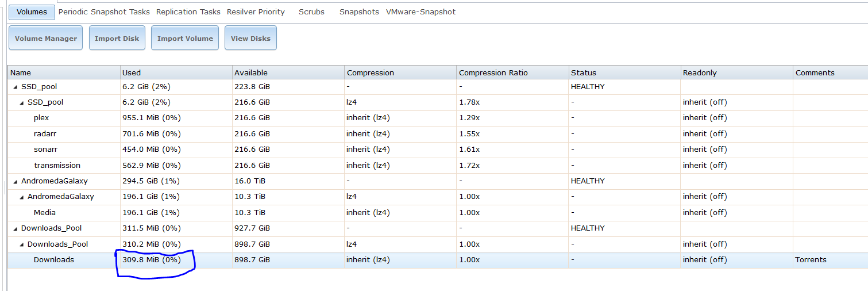Viewport: 868px width, 291px height.
Task: Click the Import Volume button
Action: pyautogui.click(x=185, y=38)
